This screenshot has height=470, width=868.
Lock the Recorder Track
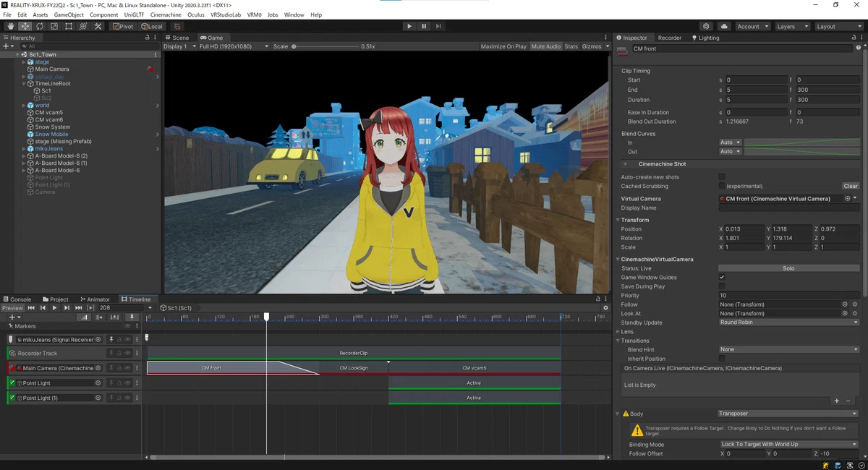coord(119,354)
